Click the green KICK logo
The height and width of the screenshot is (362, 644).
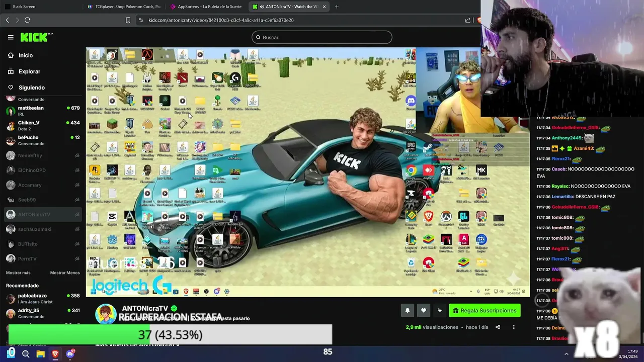point(36,37)
